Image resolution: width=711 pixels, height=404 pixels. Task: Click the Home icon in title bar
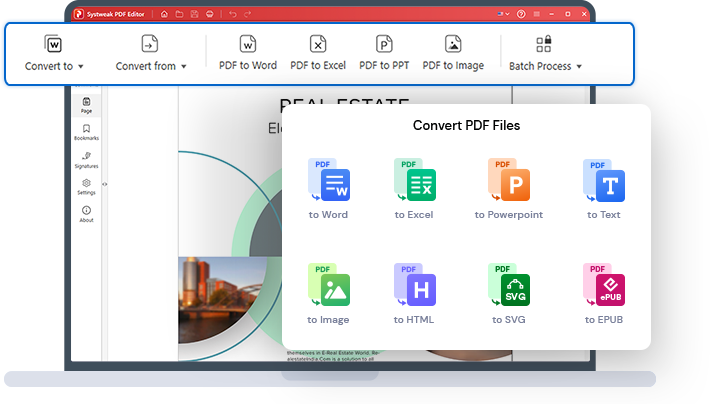click(164, 14)
